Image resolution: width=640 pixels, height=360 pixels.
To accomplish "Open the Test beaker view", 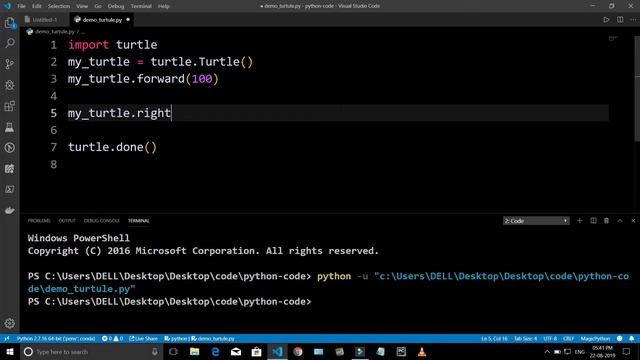I will (10, 127).
